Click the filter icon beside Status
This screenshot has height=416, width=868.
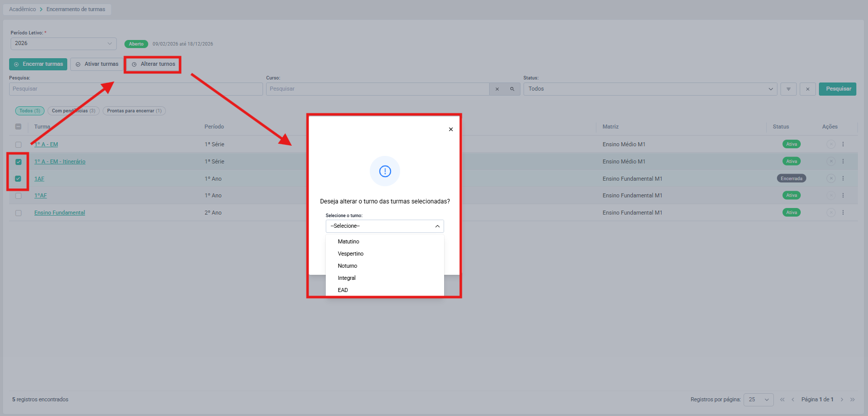coord(788,89)
